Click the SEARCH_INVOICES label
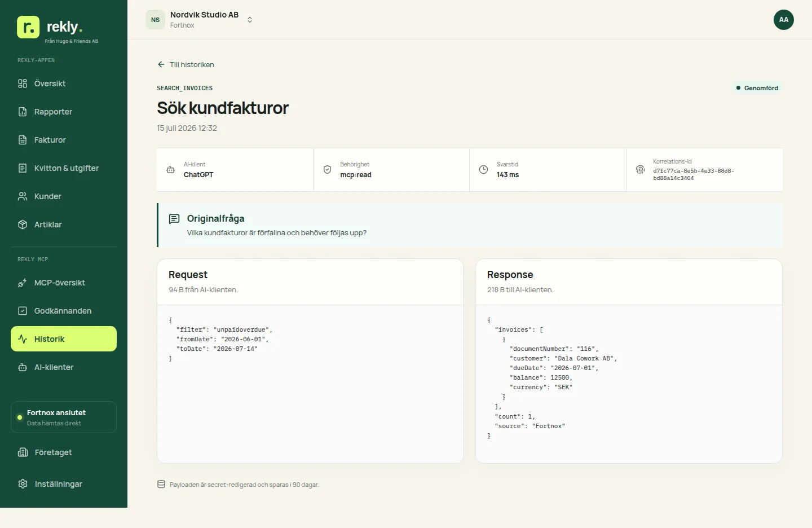The image size is (812, 528). [185, 88]
